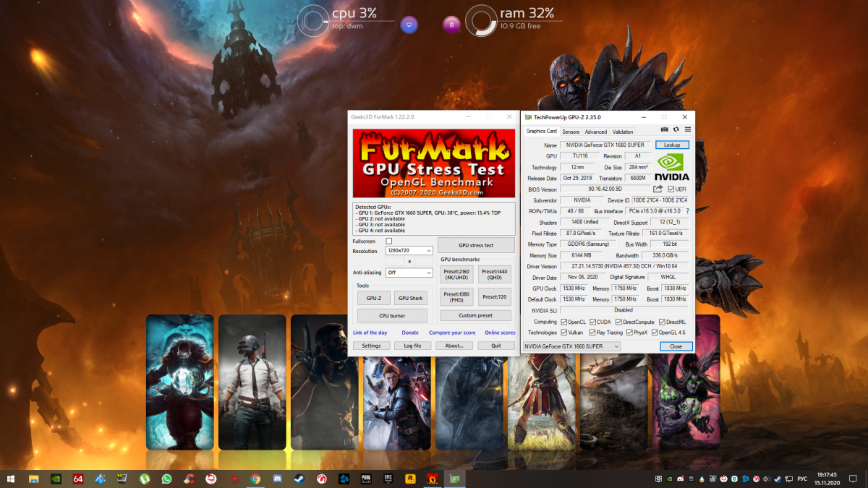Enable the Fullscreen checkbox in FurMark
The height and width of the screenshot is (488, 868).
(389, 241)
